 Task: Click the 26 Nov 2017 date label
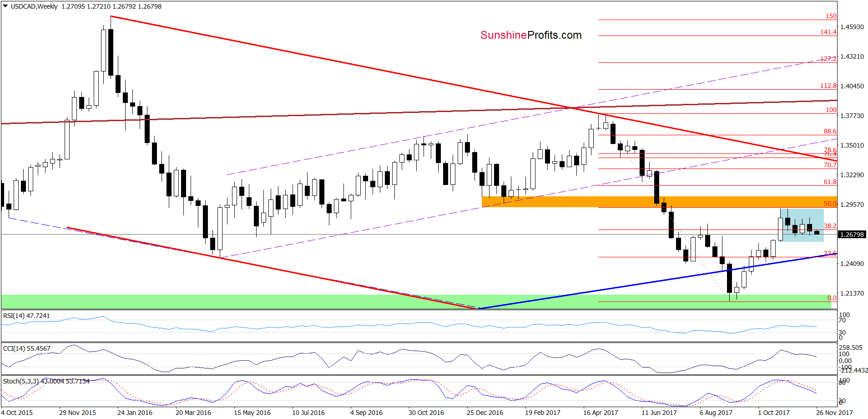tap(834, 413)
